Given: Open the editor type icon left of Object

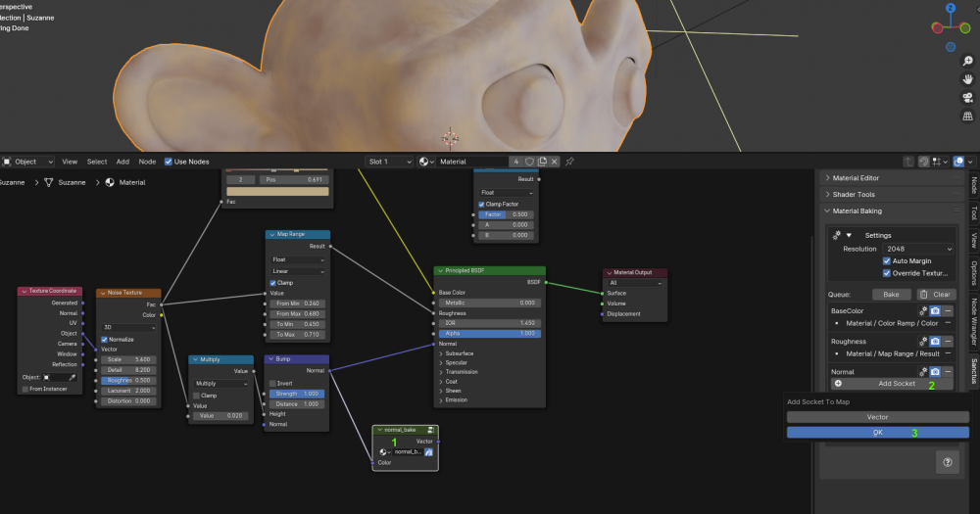Looking at the screenshot, I should coord(7,162).
